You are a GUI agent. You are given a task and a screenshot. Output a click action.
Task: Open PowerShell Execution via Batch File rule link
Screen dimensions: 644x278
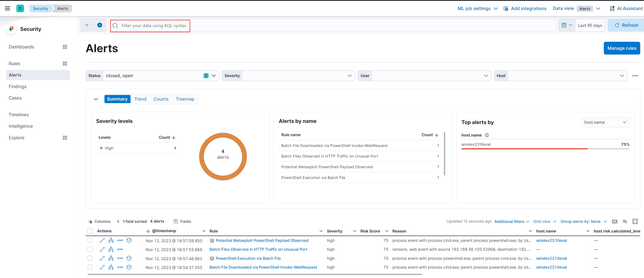248,259
